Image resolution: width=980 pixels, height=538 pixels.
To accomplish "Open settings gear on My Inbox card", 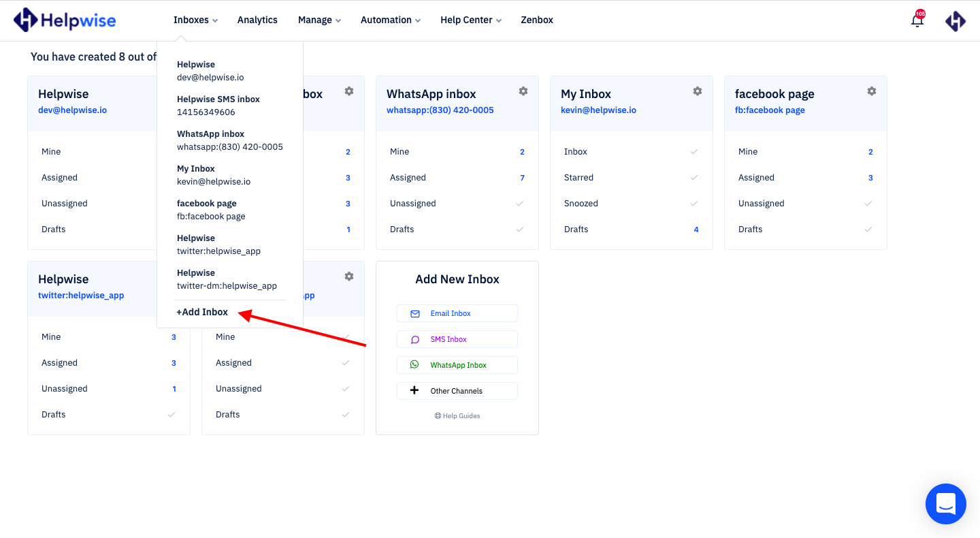I will (698, 91).
